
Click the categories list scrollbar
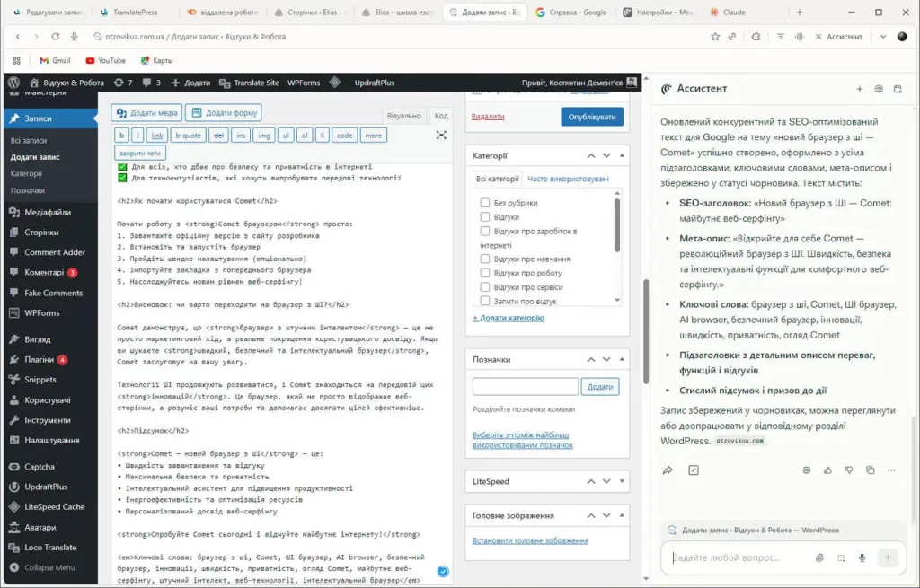pyautogui.click(x=617, y=224)
